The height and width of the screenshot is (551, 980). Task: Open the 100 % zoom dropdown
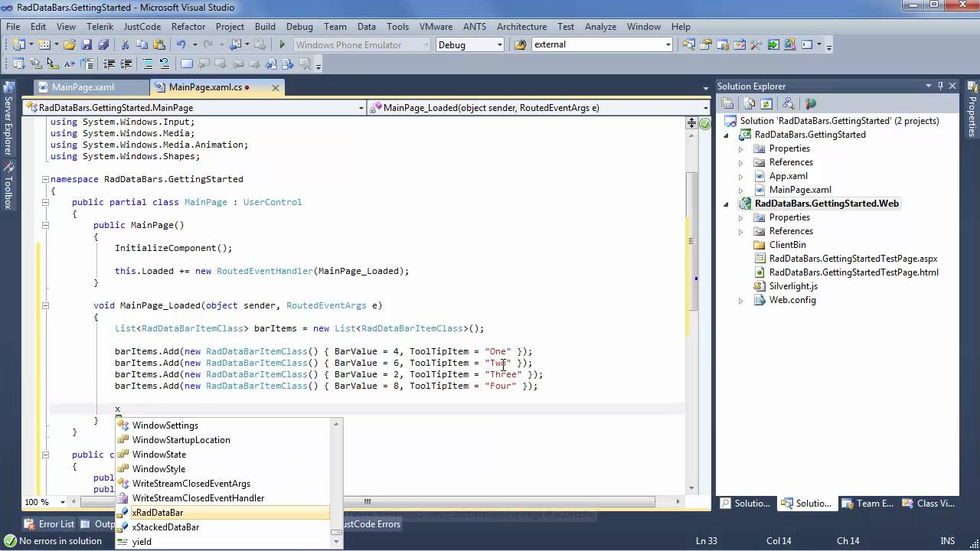tap(63, 502)
